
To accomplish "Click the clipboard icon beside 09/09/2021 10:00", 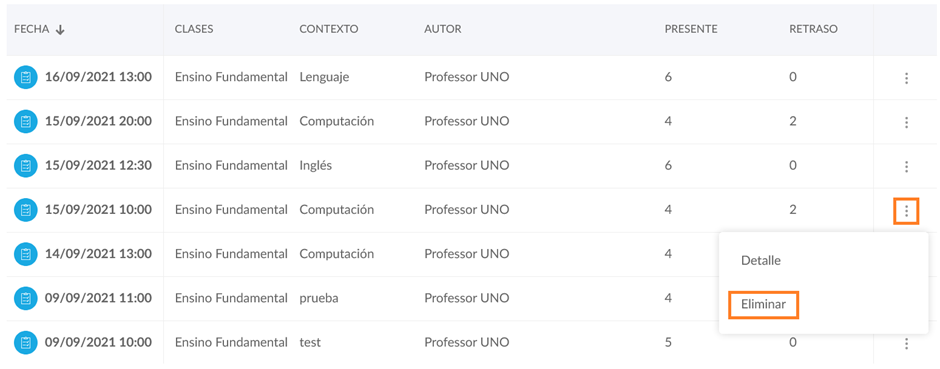I will [x=26, y=343].
